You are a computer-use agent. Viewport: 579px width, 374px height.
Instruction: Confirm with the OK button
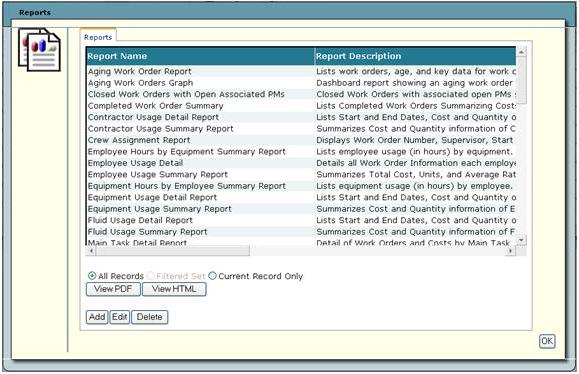[x=547, y=341]
